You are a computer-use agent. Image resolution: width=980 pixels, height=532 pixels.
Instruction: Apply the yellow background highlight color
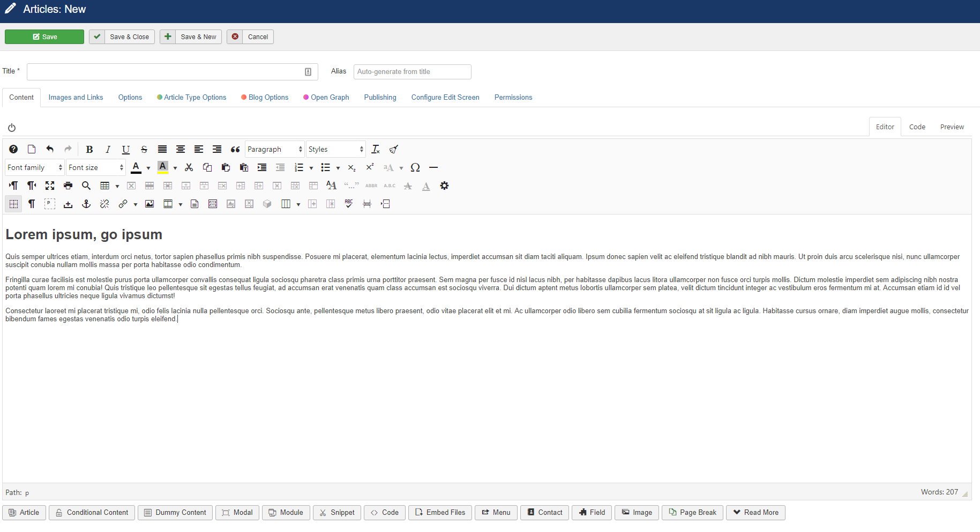coord(163,168)
